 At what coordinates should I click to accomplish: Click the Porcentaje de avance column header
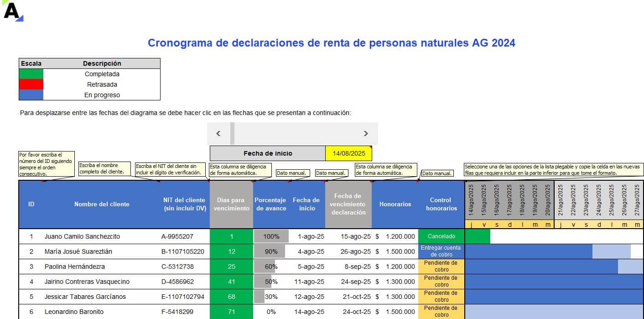tap(271, 204)
